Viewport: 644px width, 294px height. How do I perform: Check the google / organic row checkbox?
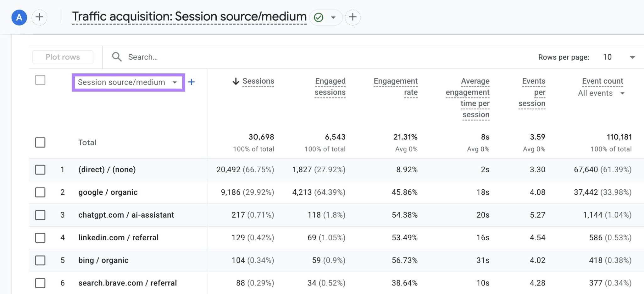click(x=40, y=192)
